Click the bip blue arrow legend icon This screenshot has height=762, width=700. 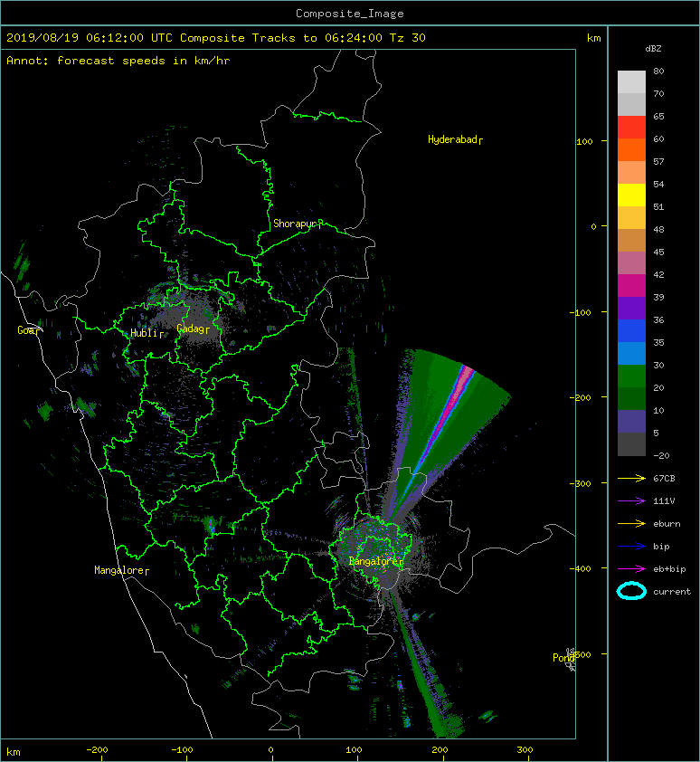(631, 547)
